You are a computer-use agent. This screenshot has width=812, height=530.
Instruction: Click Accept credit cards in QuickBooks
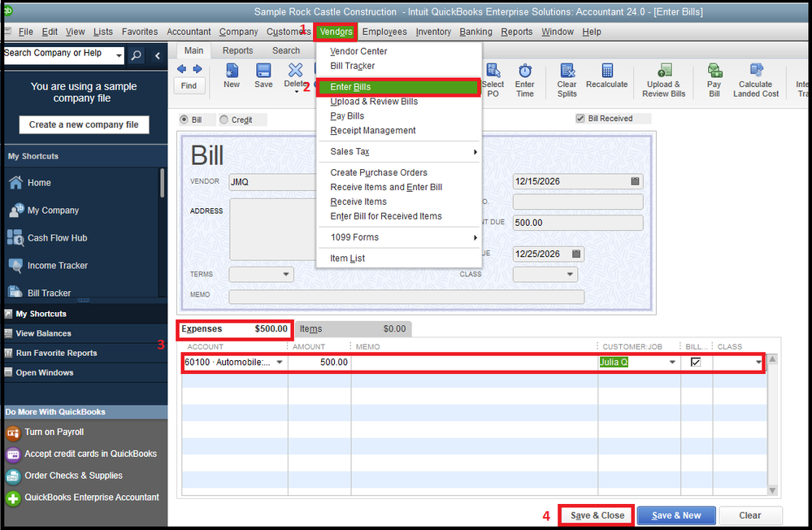point(90,454)
